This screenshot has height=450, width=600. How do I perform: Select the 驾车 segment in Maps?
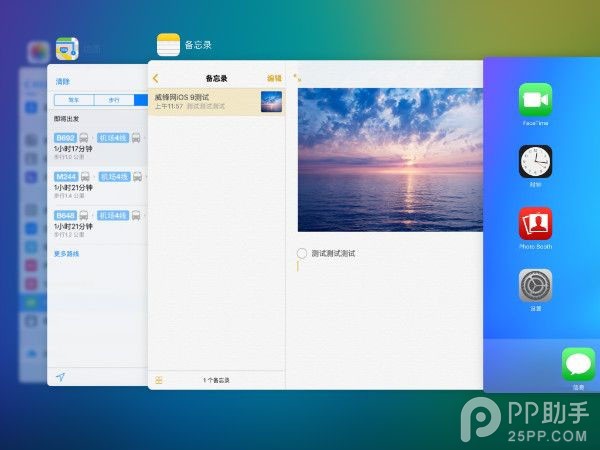[x=74, y=100]
